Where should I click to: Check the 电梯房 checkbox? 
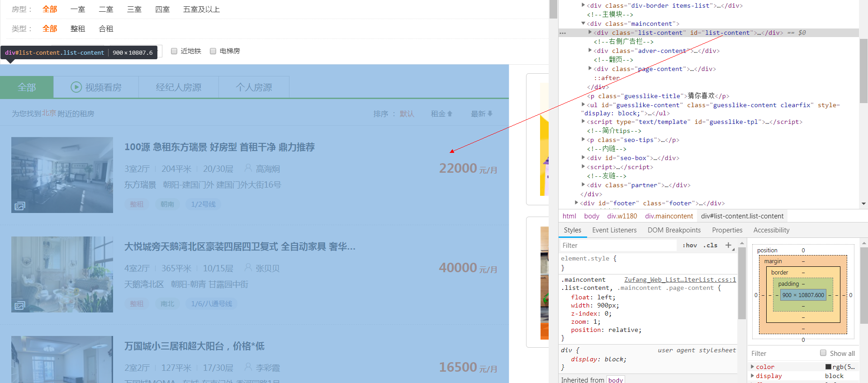pyautogui.click(x=213, y=51)
